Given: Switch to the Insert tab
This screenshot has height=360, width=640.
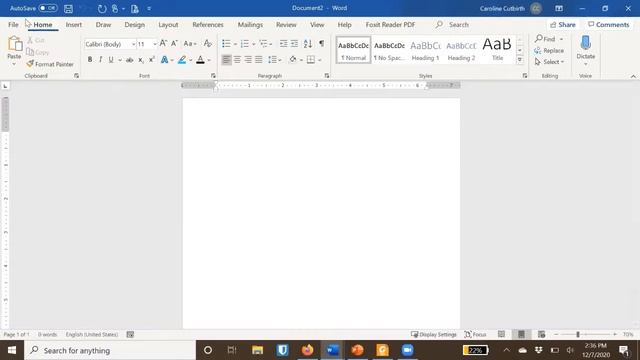Looking at the screenshot, I should tap(73, 24).
